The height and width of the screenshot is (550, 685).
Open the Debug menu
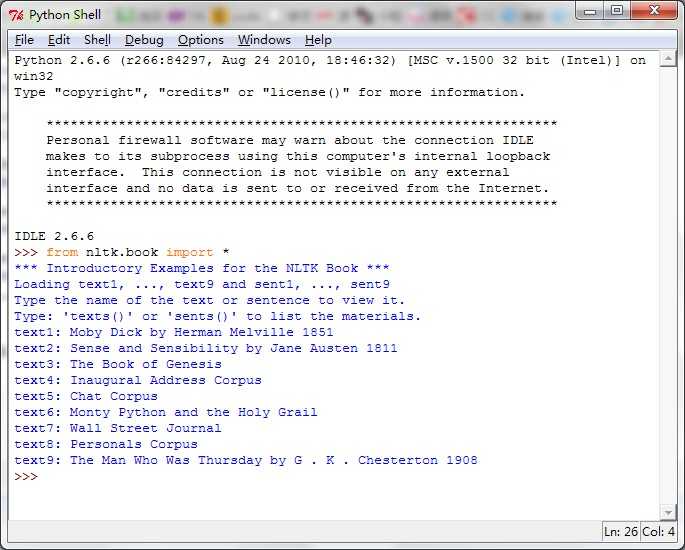(x=144, y=40)
